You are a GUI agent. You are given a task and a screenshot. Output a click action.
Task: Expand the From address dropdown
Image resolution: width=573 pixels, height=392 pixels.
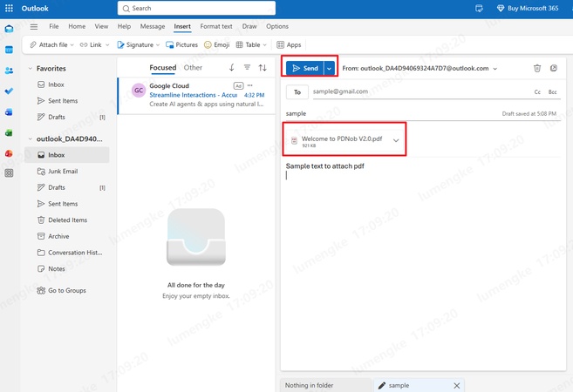point(495,69)
